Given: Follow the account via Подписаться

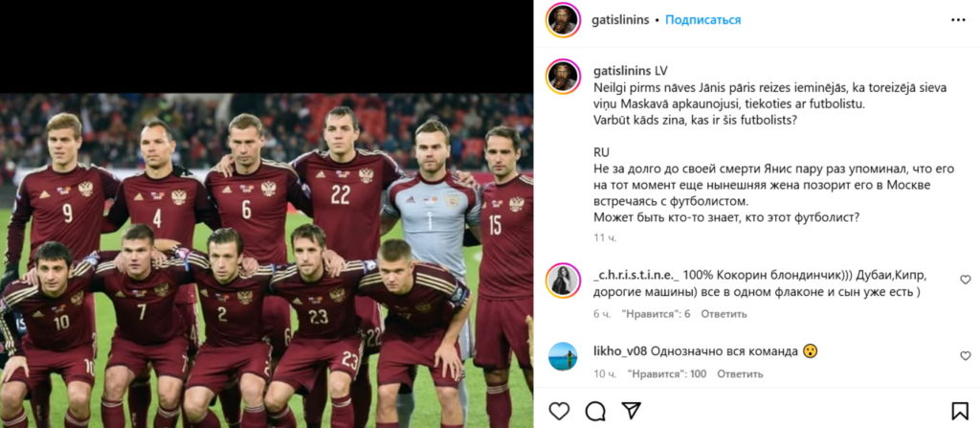Looking at the screenshot, I should click(702, 20).
